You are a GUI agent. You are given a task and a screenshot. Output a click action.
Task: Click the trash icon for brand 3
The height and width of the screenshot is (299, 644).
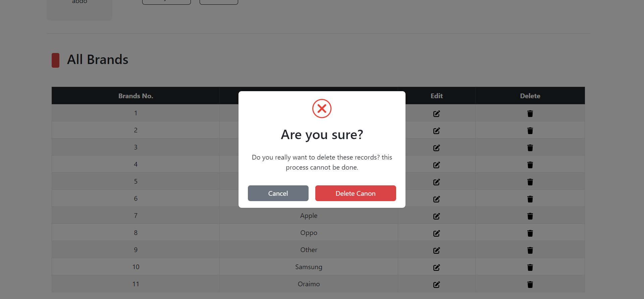tap(530, 148)
